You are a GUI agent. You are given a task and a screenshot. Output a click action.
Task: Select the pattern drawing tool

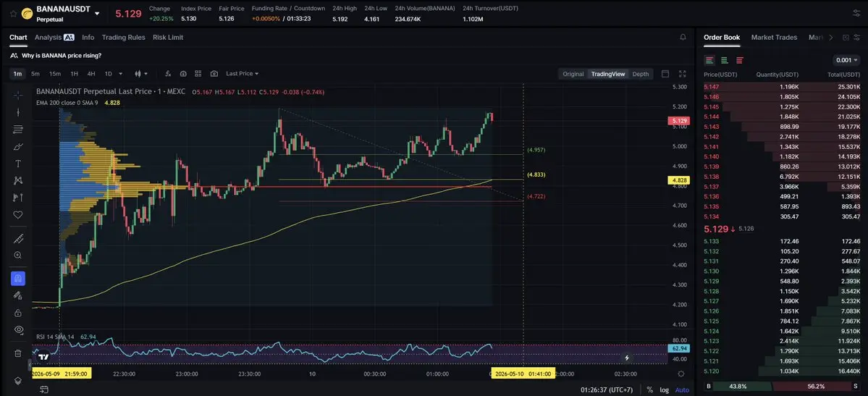[x=17, y=180]
